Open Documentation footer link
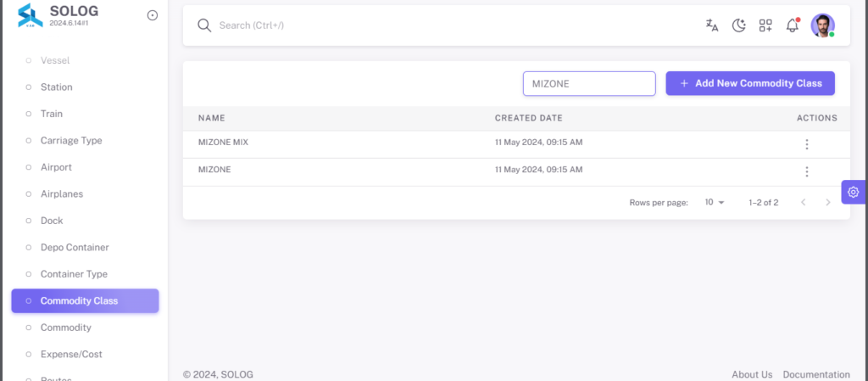Screen dimensions: 868x381 coord(816,374)
